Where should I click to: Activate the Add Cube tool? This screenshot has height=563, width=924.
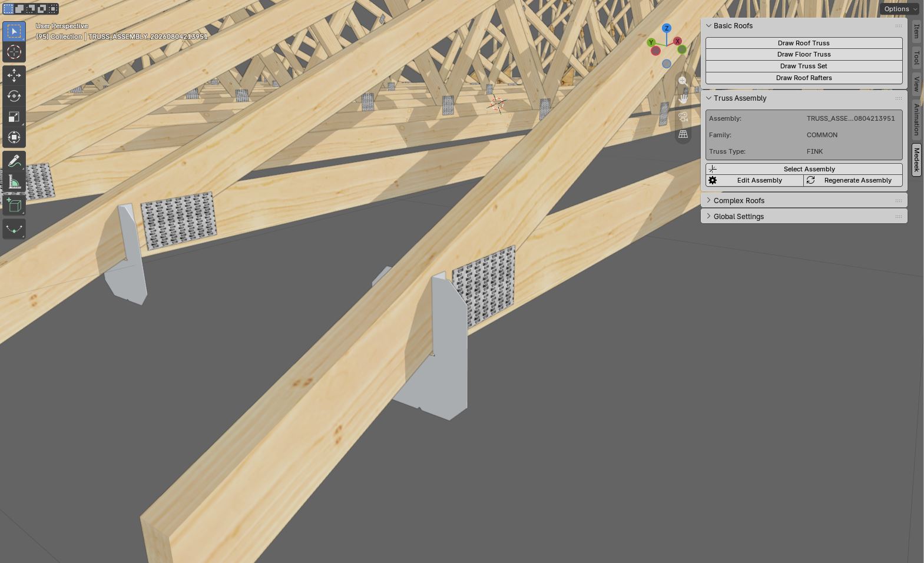click(14, 206)
